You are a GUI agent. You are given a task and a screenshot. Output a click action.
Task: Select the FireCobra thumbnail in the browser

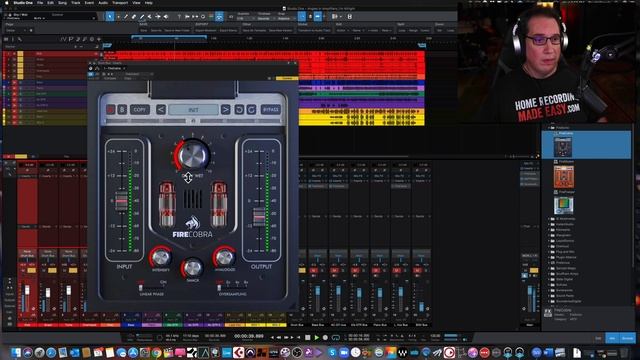pos(563,147)
